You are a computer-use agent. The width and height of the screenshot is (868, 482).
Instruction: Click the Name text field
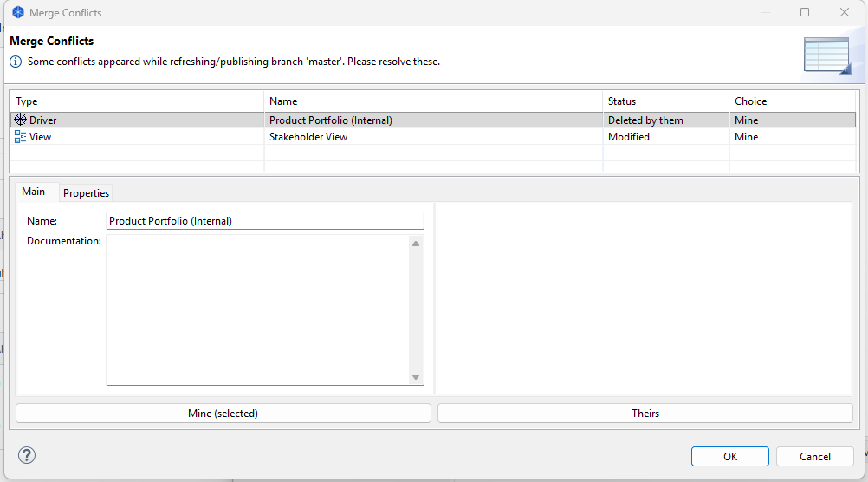point(264,221)
